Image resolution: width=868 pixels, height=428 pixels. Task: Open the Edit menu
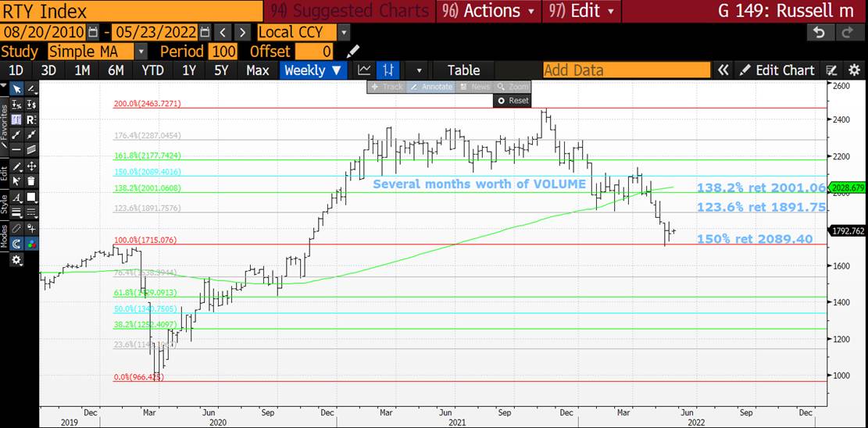[x=581, y=10]
